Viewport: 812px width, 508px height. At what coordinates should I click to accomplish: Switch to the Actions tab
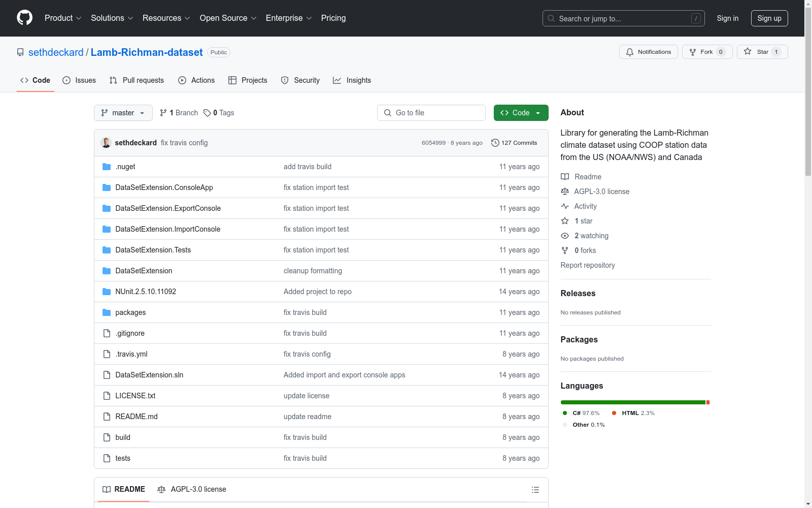pyautogui.click(x=196, y=80)
